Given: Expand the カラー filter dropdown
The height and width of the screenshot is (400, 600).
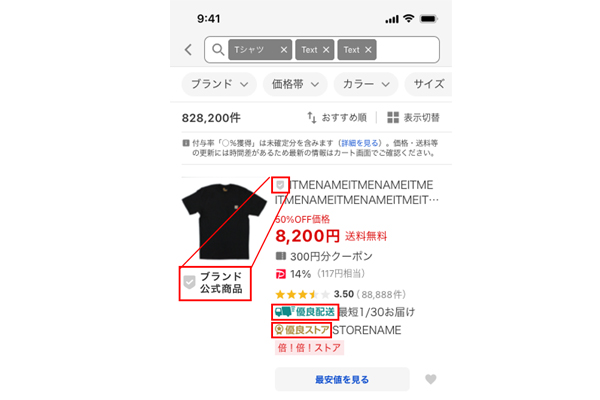Looking at the screenshot, I should tap(366, 84).
